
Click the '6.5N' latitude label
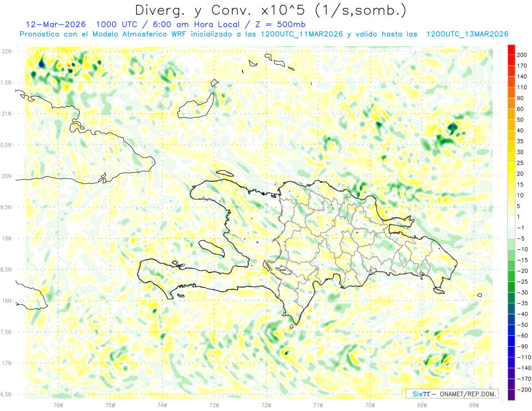point(7,394)
